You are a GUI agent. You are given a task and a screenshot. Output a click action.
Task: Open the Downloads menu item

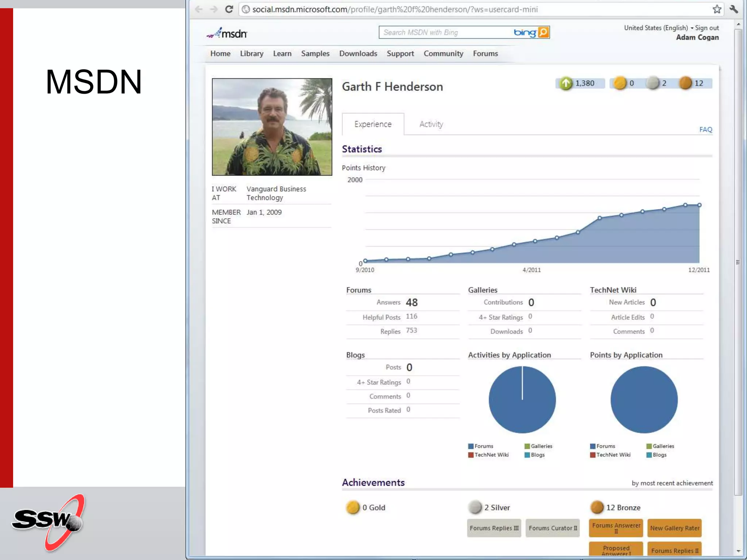point(358,54)
